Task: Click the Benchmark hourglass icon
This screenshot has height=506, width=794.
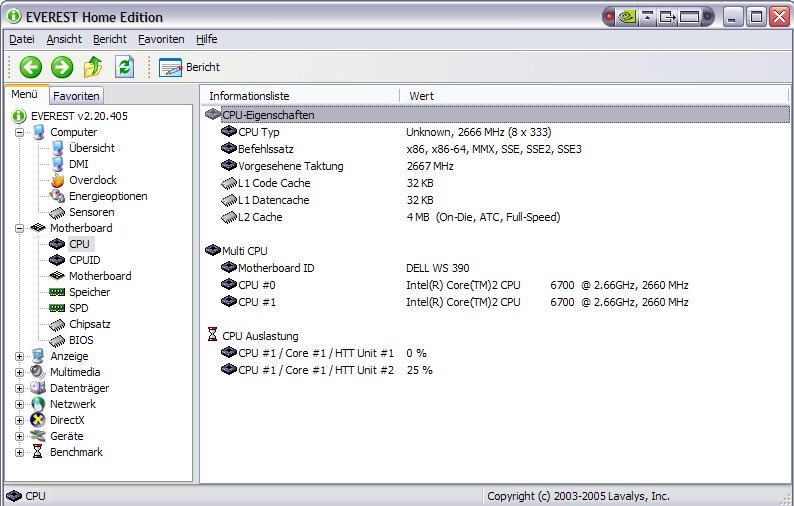Action: [x=38, y=452]
